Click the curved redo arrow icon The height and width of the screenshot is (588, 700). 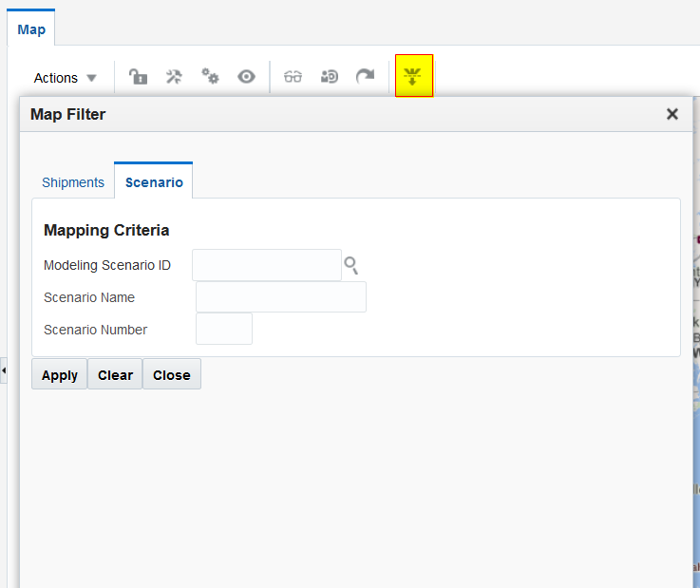tap(365, 77)
